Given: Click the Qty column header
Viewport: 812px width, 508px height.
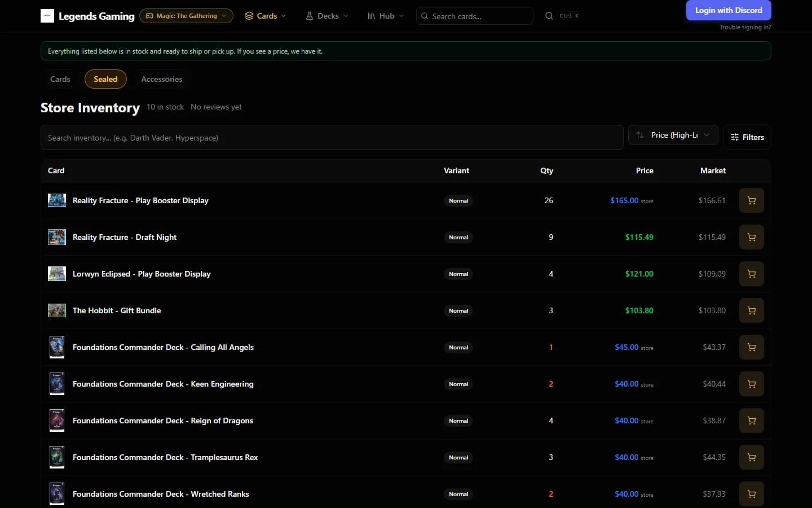Looking at the screenshot, I should point(546,170).
